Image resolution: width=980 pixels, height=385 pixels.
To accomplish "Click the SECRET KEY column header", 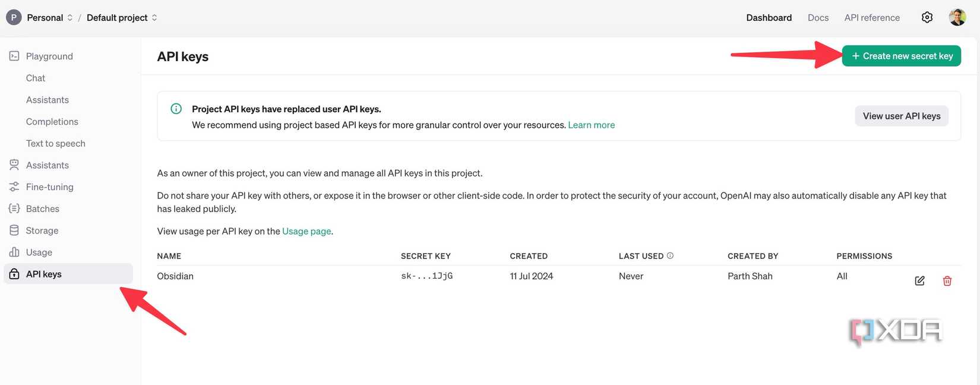I will point(425,256).
